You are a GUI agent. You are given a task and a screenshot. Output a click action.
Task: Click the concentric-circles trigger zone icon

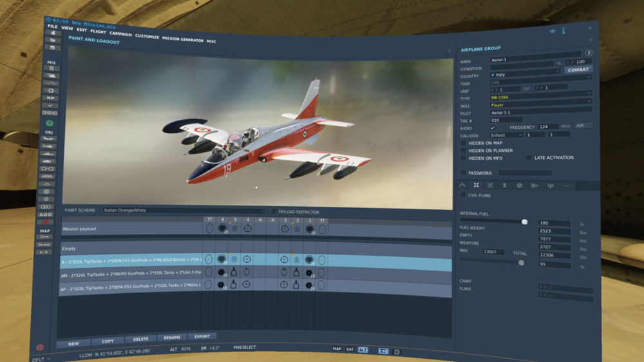point(46,191)
